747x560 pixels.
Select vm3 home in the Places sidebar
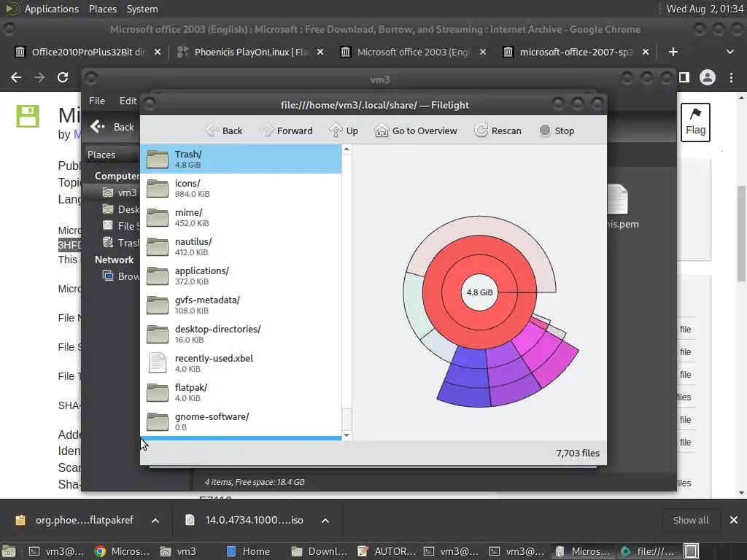tap(121, 192)
